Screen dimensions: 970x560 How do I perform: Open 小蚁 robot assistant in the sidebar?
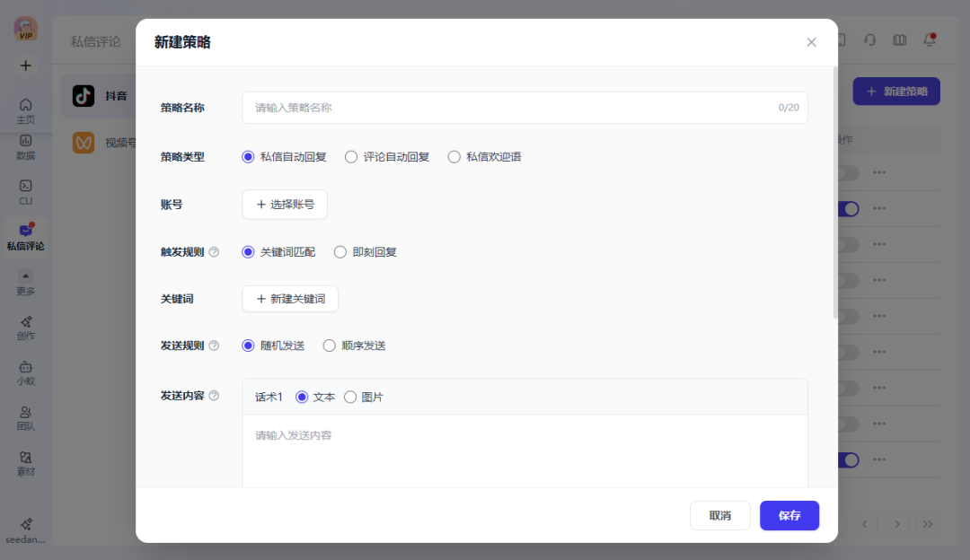pyautogui.click(x=25, y=373)
